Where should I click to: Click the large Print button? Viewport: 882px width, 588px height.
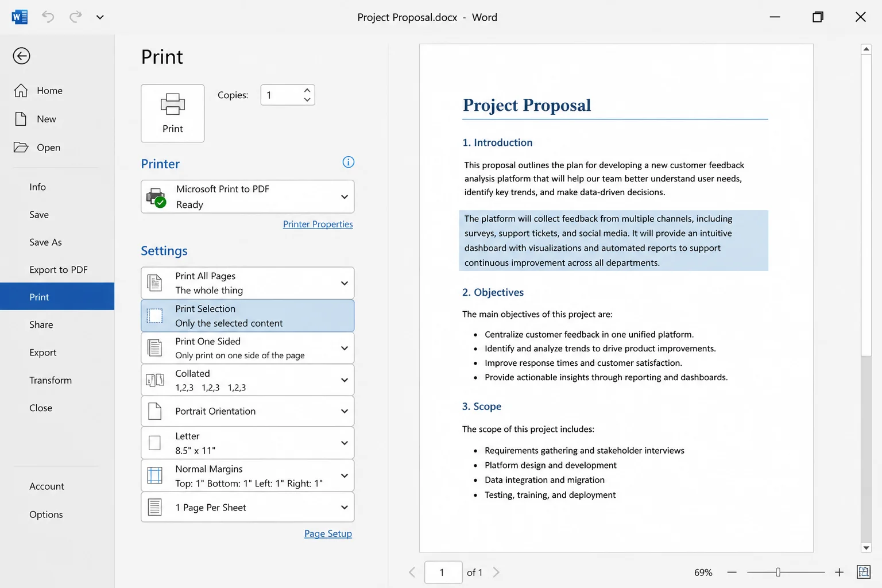173,113
